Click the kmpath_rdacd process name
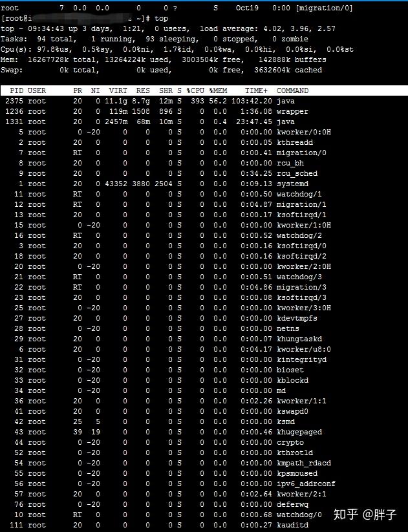Screen dimensions: 408x532 pyautogui.click(x=304, y=463)
